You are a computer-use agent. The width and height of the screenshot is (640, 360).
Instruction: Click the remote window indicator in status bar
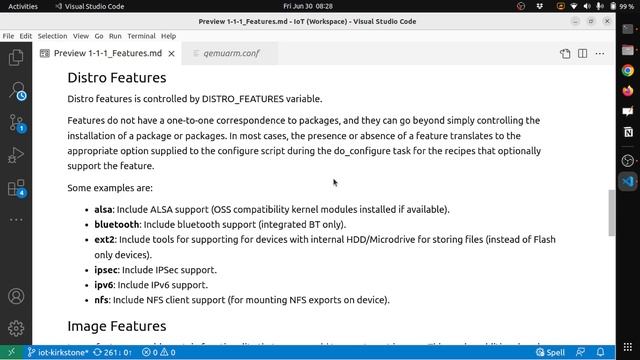click(11, 352)
